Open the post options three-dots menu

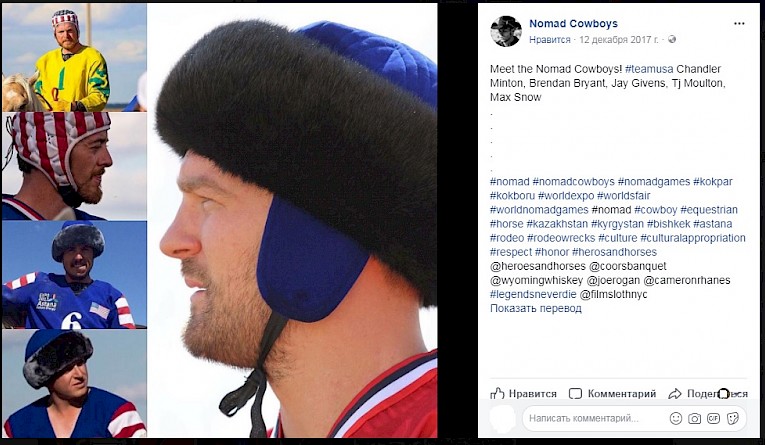(739, 23)
